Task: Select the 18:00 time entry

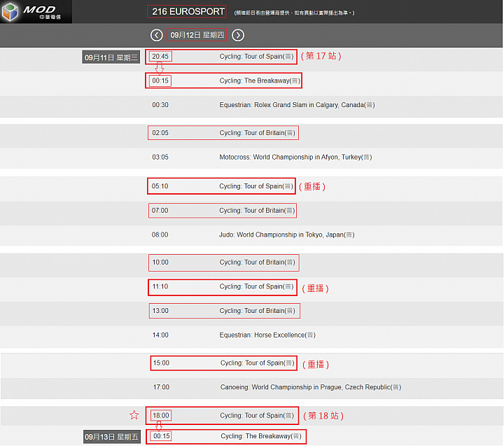Action: point(161,415)
